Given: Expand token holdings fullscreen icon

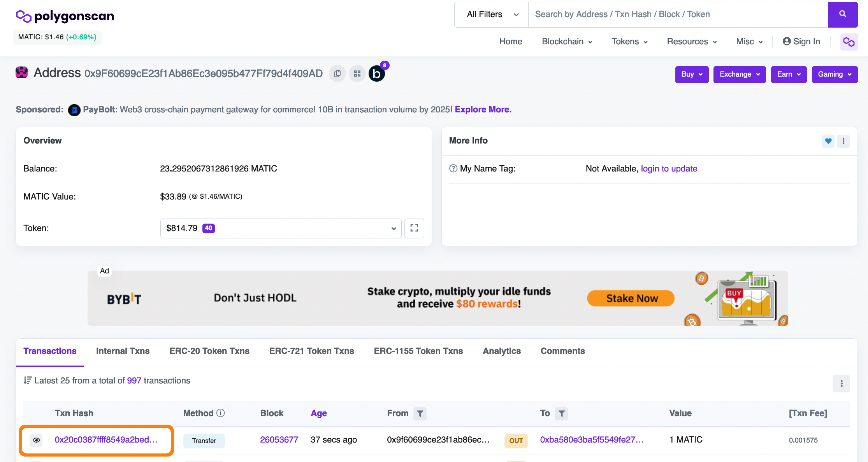Looking at the screenshot, I should [414, 228].
